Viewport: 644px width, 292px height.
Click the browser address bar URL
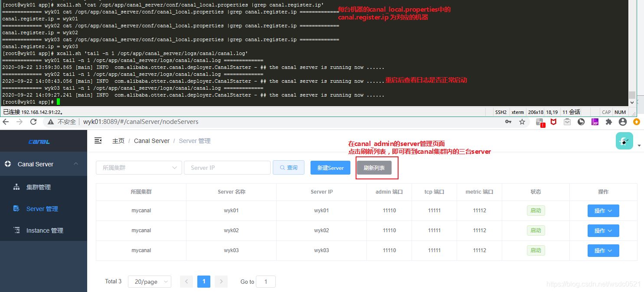click(x=141, y=122)
